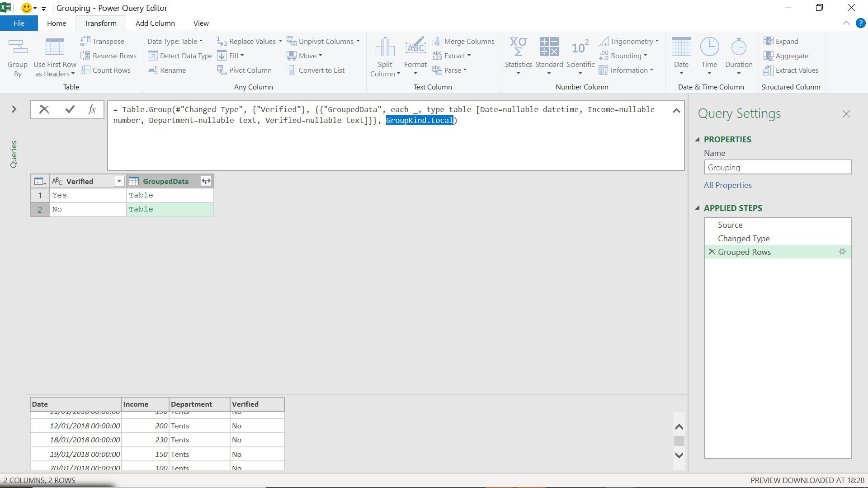This screenshot has width=868, height=488.
Task: Open the Group By tool
Action: (x=18, y=57)
